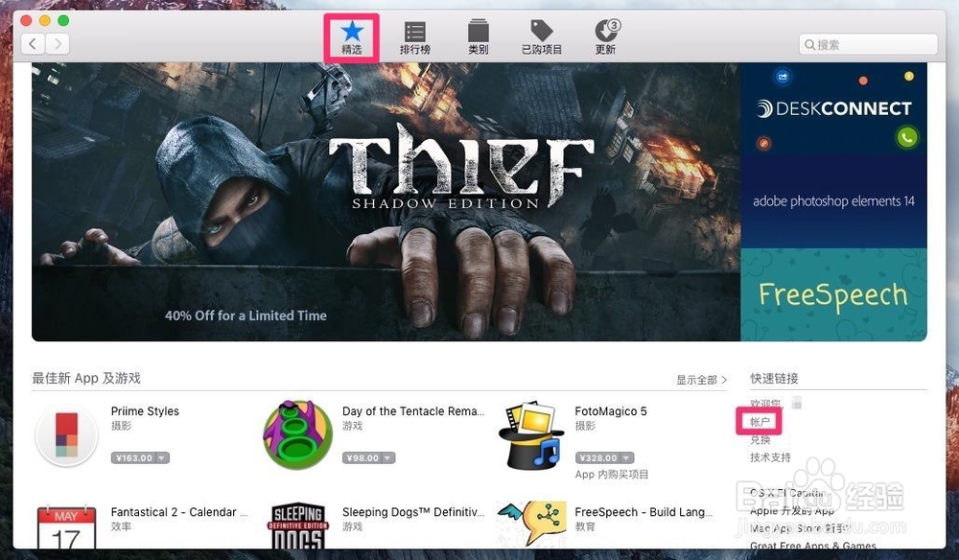959x560 pixels.
Task: Switch to the 排行榜 top charts tab
Action: coord(415,38)
